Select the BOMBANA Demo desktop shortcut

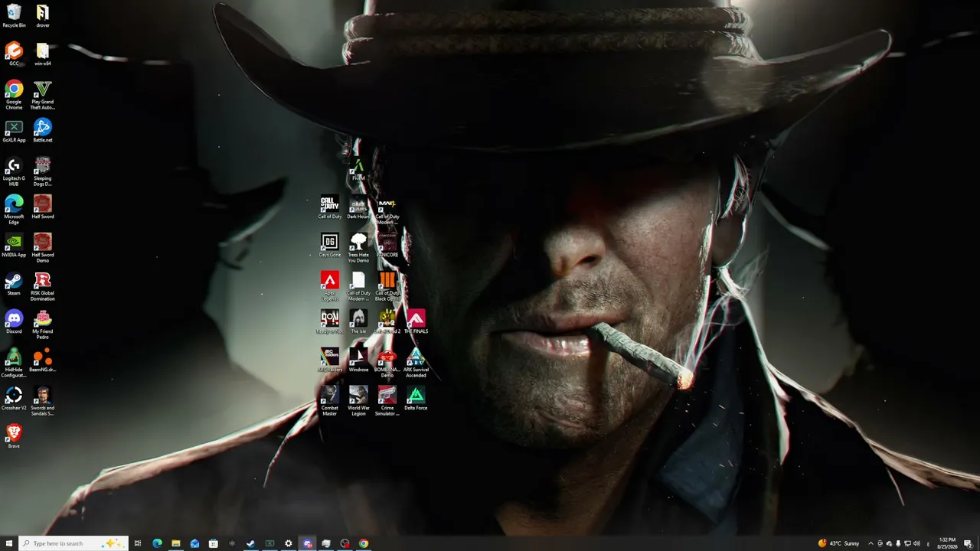[x=387, y=364]
